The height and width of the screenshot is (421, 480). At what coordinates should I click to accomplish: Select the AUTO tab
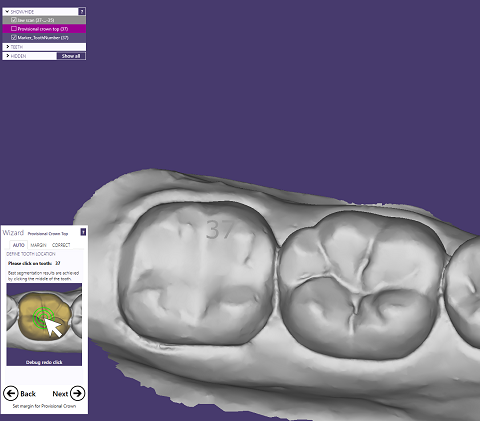19,245
